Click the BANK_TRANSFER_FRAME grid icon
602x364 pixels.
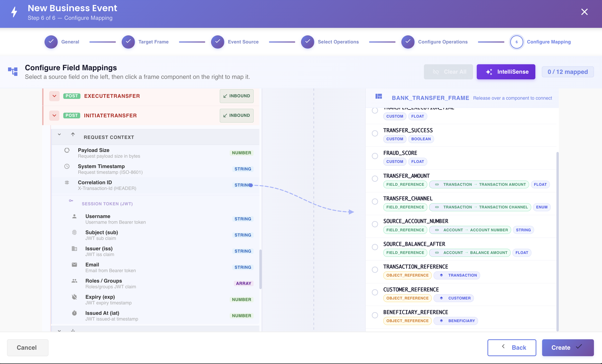tap(379, 97)
